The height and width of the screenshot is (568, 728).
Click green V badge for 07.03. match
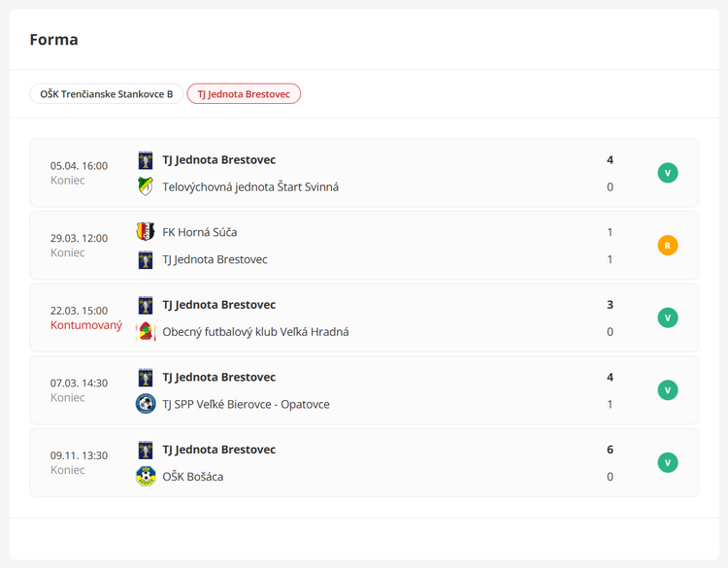[x=668, y=390]
